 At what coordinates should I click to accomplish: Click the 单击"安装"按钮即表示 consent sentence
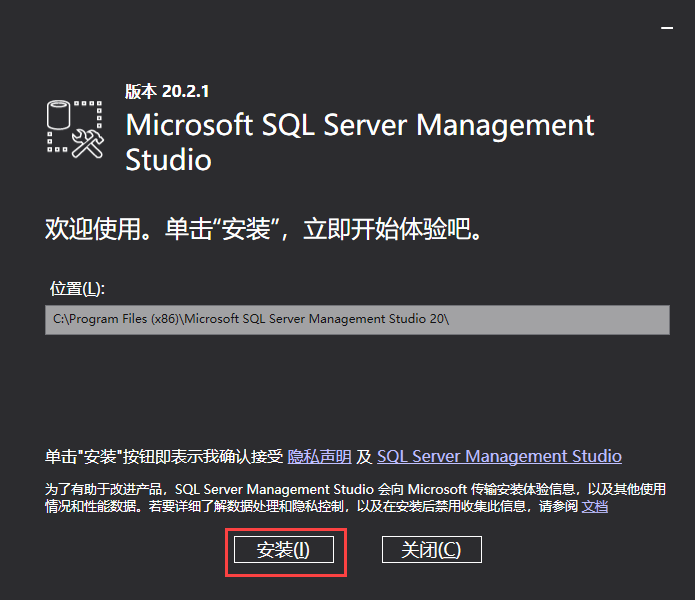164,457
